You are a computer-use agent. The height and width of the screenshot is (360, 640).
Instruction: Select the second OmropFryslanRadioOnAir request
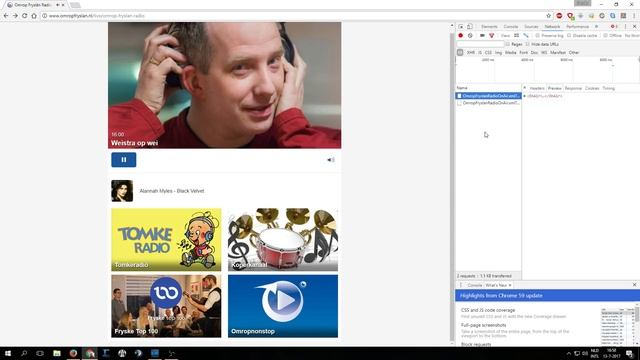coord(488,103)
